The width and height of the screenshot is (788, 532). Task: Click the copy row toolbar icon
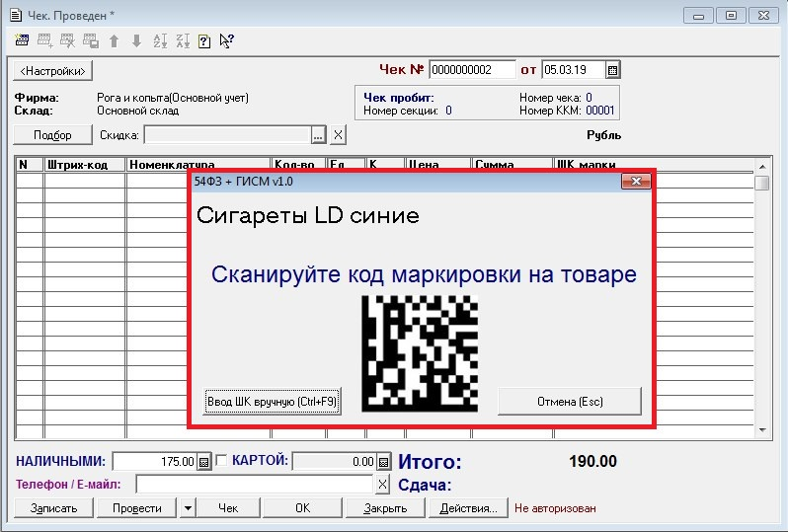click(91, 40)
